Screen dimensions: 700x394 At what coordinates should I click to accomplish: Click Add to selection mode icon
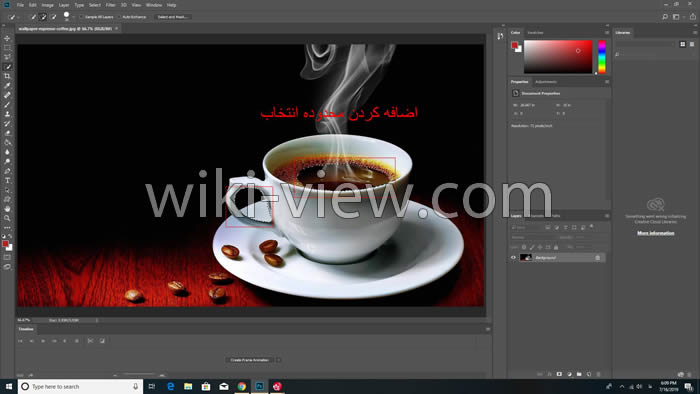tap(43, 17)
